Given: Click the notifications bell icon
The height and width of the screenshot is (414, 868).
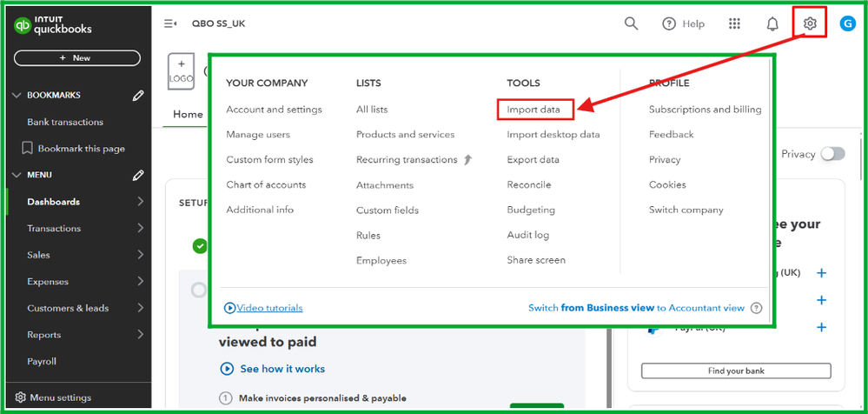Looking at the screenshot, I should point(772,23).
